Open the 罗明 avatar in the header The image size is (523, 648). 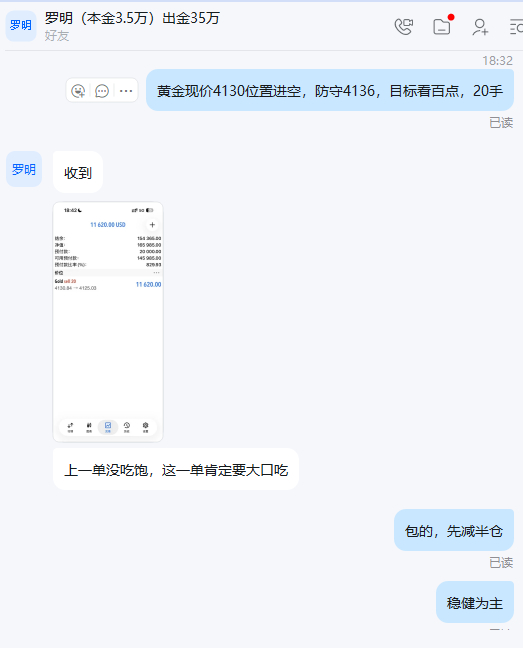[x=21, y=26]
